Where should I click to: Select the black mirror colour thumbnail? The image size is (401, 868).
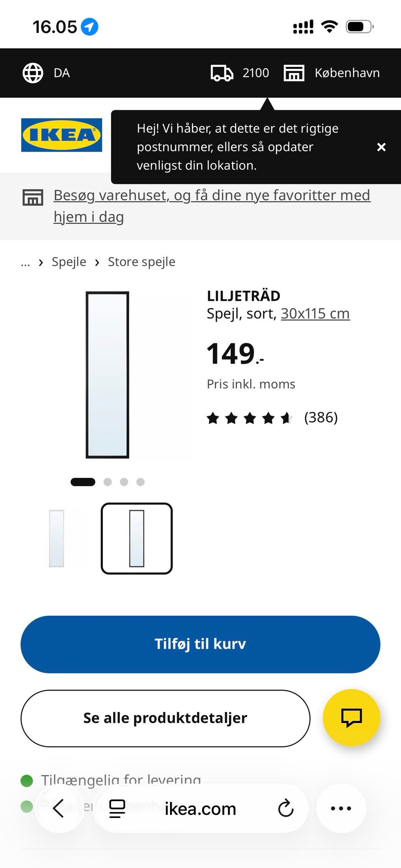(x=137, y=538)
